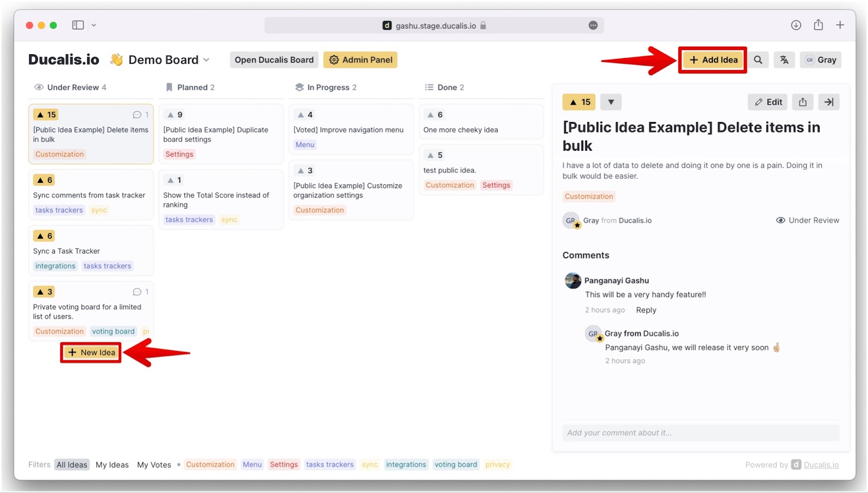
Task: Upvote 'Customize organization settings' card
Action: click(x=305, y=170)
